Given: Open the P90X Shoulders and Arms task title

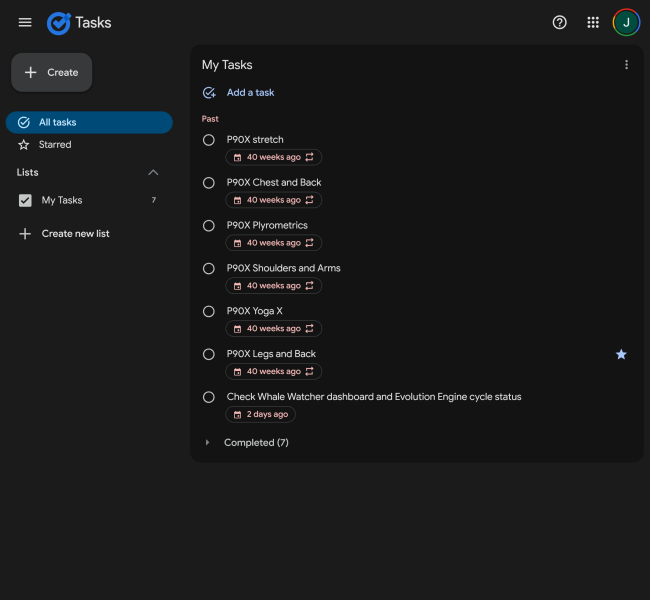Looking at the screenshot, I should [x=284, y=268].
